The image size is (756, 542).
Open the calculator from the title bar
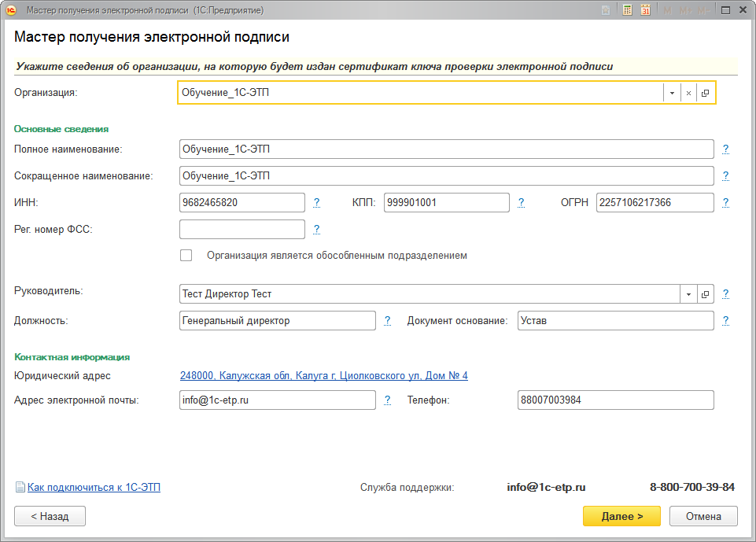tap(628, 10)
